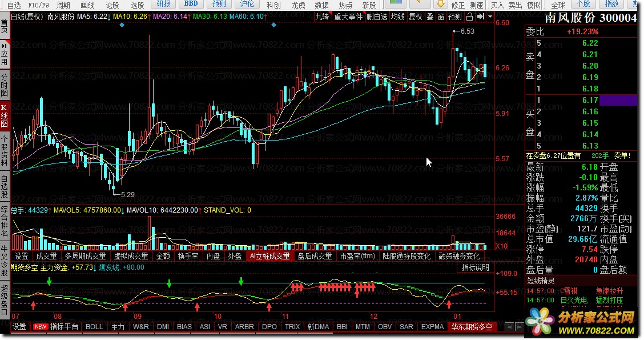Click the lock icon above the chart
This screenshot has width=644, height=340.
[x=469, y=17]
